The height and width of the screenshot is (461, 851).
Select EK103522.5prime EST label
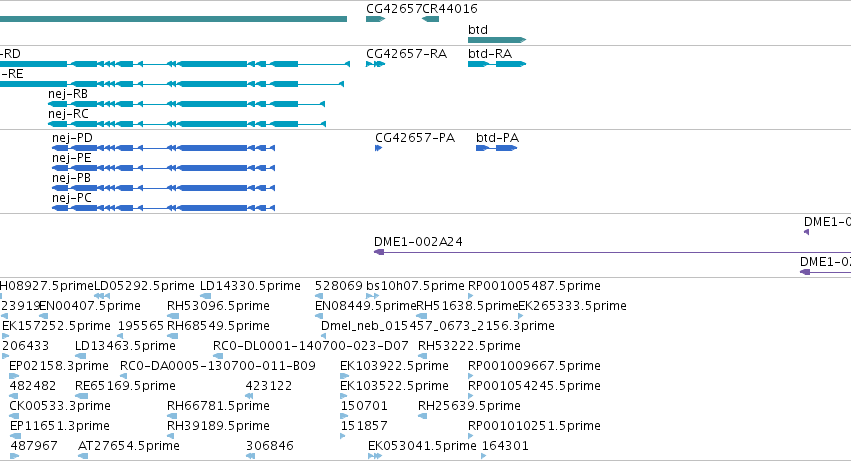tap(395, 386)
